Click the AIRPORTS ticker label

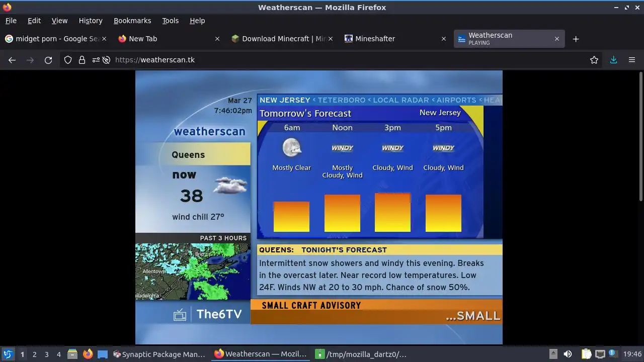(456, 100)
